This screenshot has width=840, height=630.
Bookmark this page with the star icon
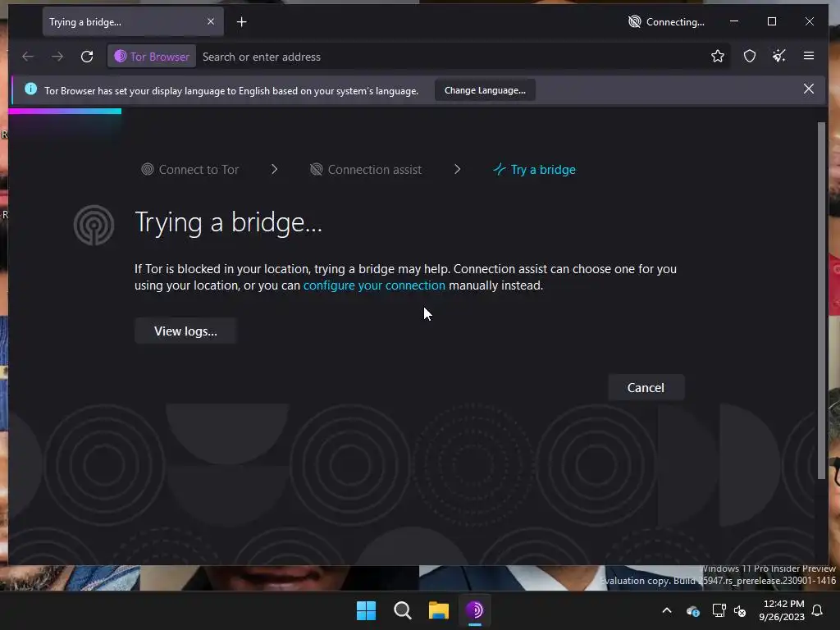(717, 56)
